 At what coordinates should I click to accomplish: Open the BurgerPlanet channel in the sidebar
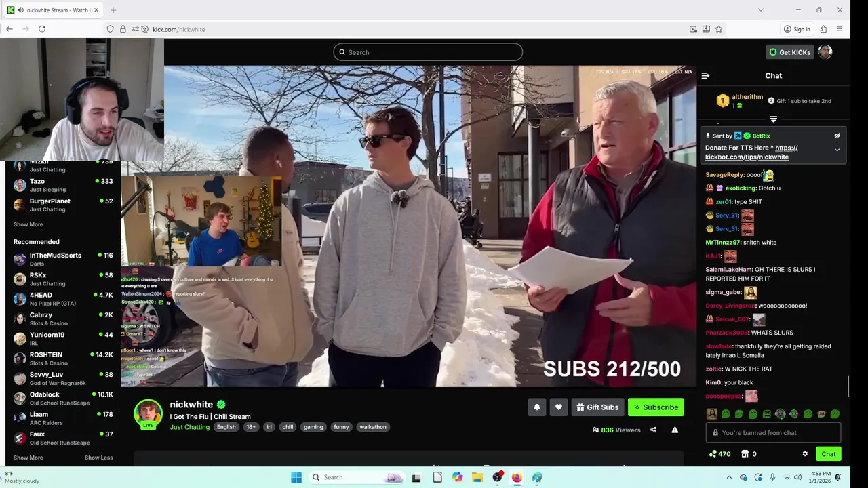63,205
